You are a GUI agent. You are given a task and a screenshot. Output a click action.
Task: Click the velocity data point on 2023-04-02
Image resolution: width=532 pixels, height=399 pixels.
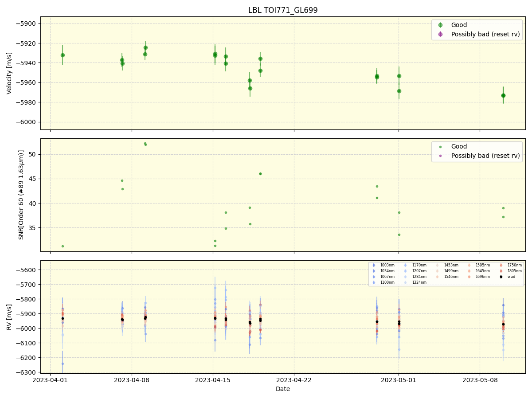tap(63, 55)
